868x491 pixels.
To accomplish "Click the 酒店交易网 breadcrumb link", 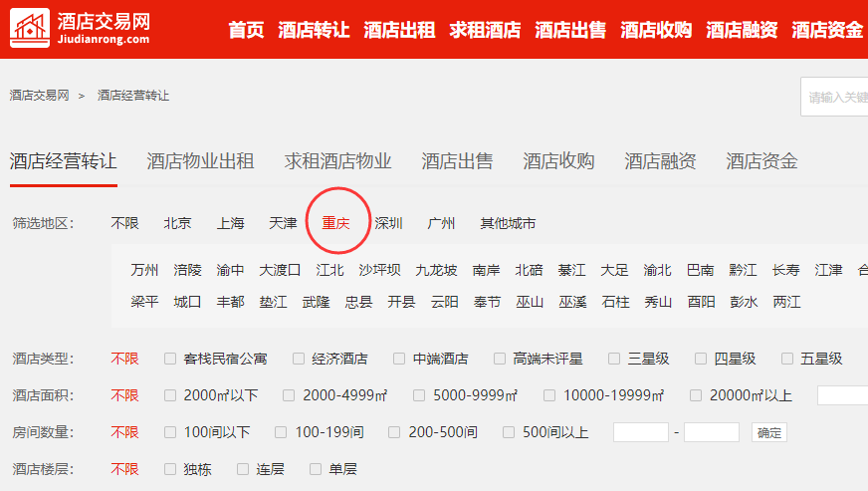I will [39, 96].
